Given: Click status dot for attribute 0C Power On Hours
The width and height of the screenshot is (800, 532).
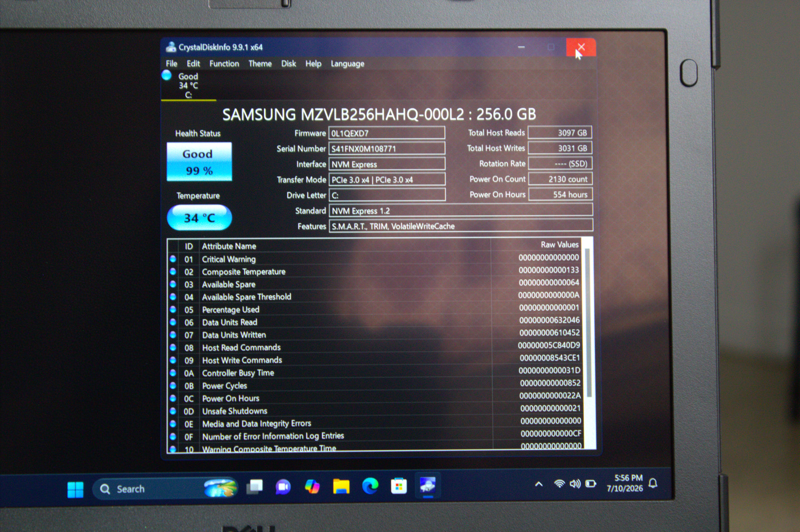Looking at the screenshot, I should click(173, 398).
